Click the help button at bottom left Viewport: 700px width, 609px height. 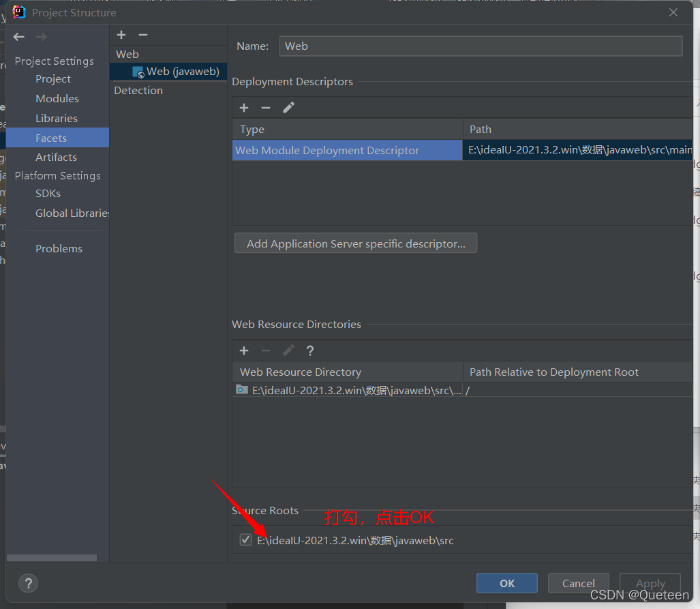(28, 583)
